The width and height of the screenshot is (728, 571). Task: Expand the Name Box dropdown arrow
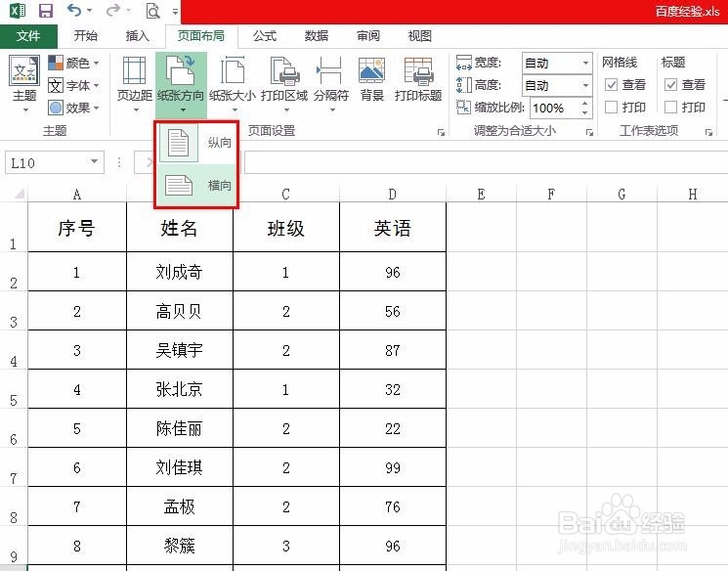(94, 162)
